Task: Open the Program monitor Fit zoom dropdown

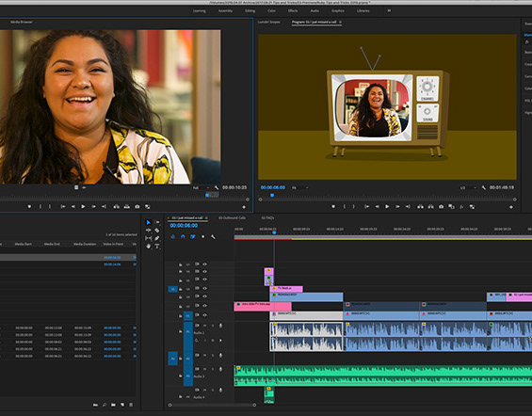Action: click(300, 188)
